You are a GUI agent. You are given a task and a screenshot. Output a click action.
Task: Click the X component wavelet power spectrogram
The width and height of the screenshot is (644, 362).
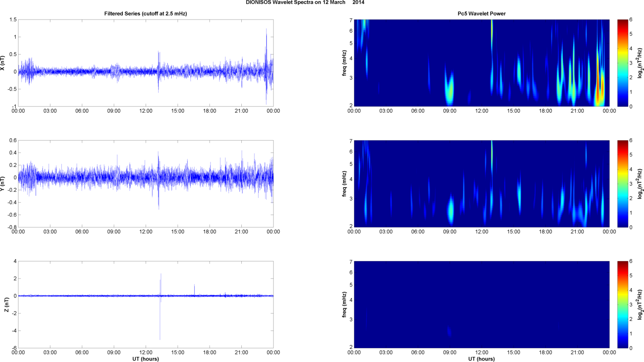481,63
